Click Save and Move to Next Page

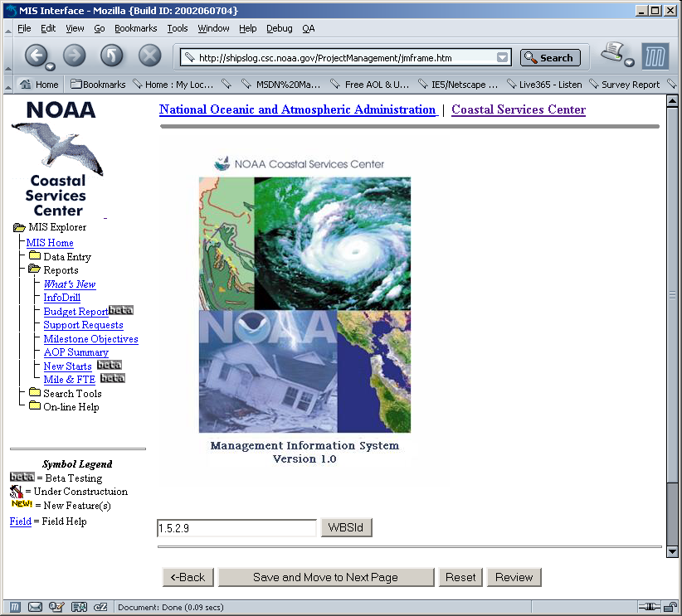click(326, 577)
